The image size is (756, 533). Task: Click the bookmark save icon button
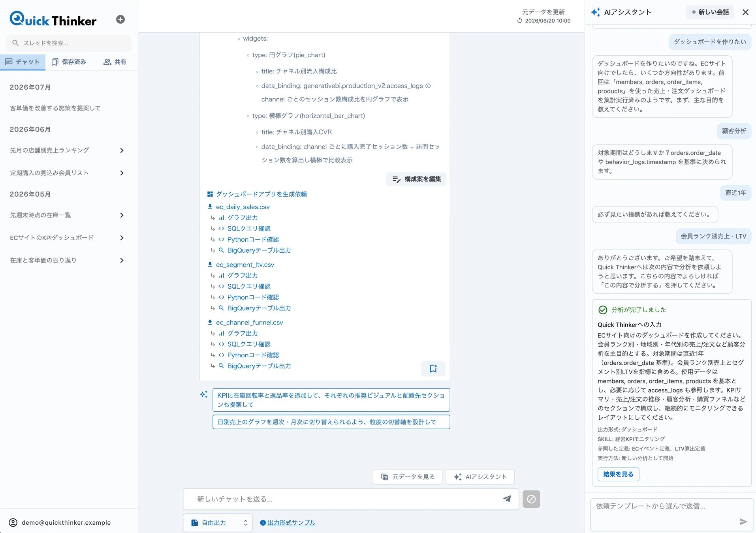(x=433, y=368)
